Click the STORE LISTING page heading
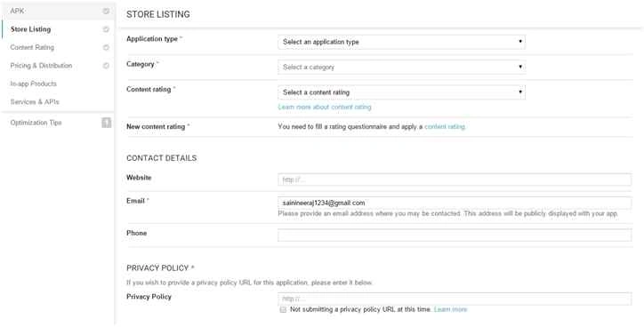The height and width of the screenshot is (327, 644). pyautogui.click(x=158, y=14)
